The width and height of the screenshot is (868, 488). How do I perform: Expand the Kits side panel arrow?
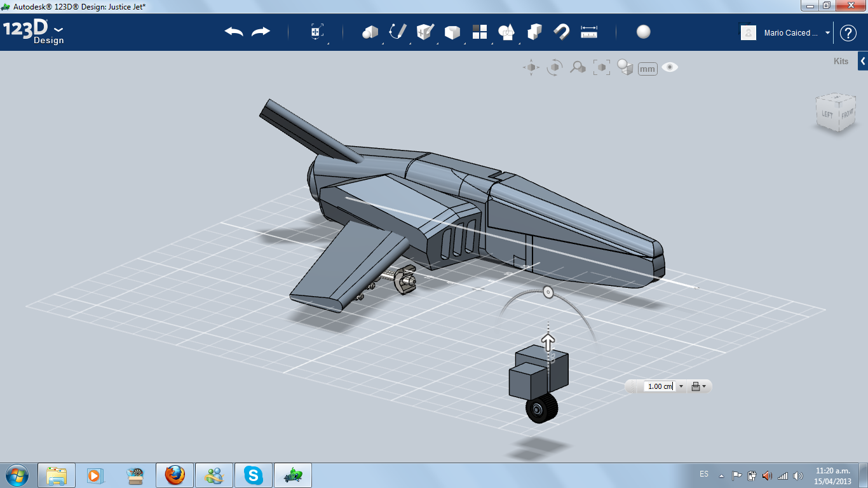point(863,62)
